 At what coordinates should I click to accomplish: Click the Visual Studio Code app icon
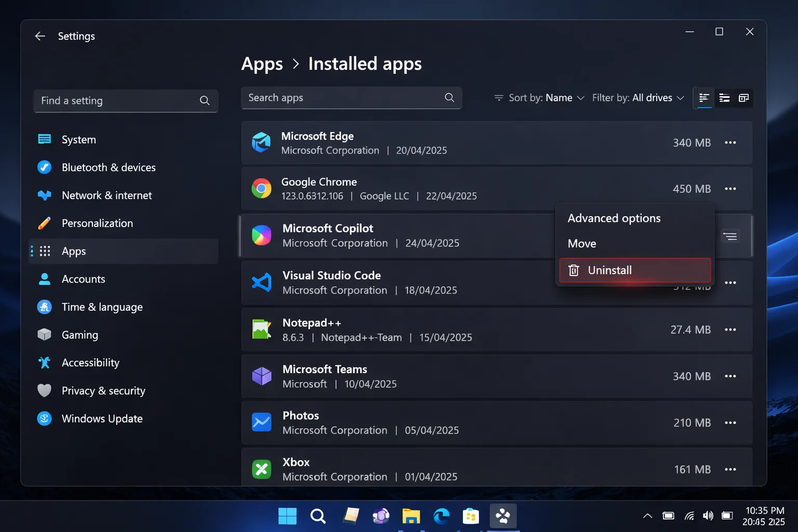261,282
